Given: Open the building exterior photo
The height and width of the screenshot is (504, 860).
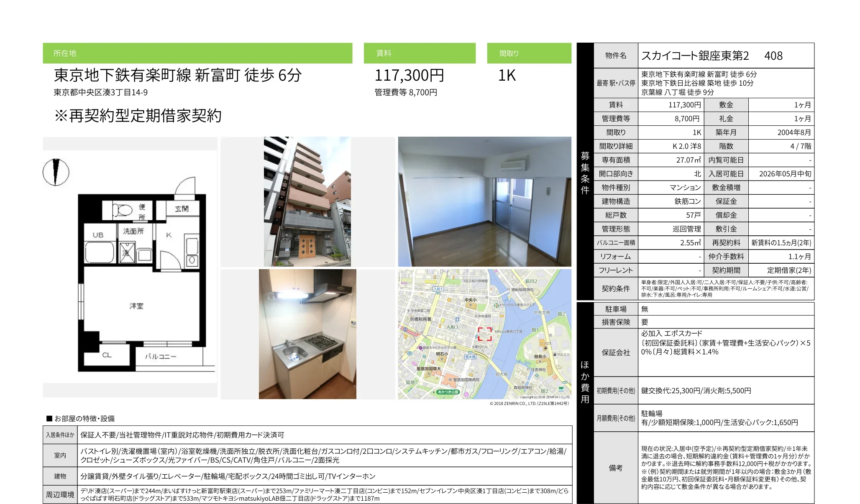Looking at the screenshot, I should click(x=307, y=201).
